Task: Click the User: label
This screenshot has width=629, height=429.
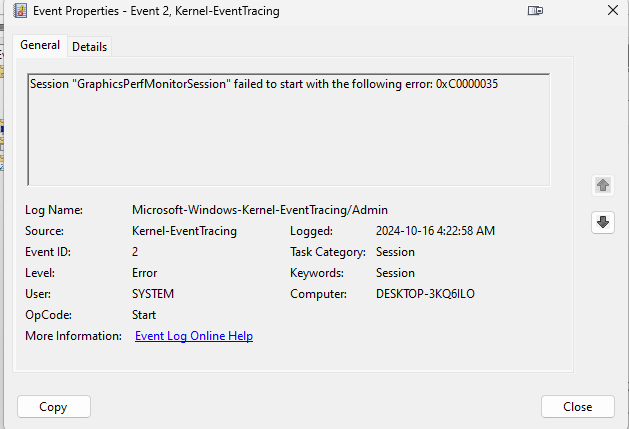Action: click(x=38, y=294)
